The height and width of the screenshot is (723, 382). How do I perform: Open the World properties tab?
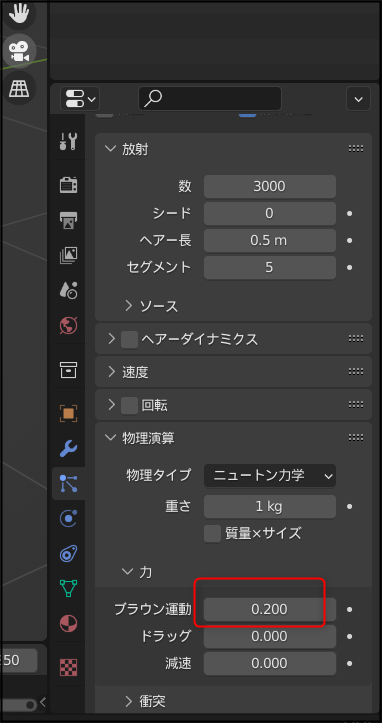click(x=69, y=326)
